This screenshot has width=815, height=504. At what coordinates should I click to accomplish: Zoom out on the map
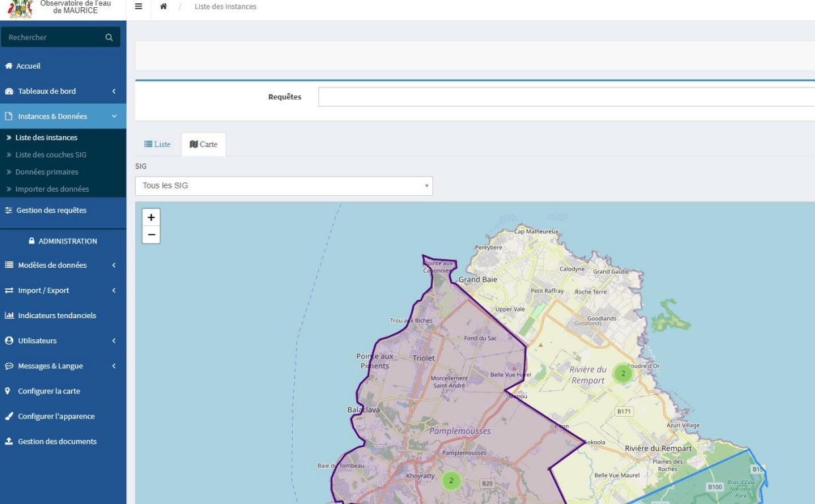click(x=151, y=235)
